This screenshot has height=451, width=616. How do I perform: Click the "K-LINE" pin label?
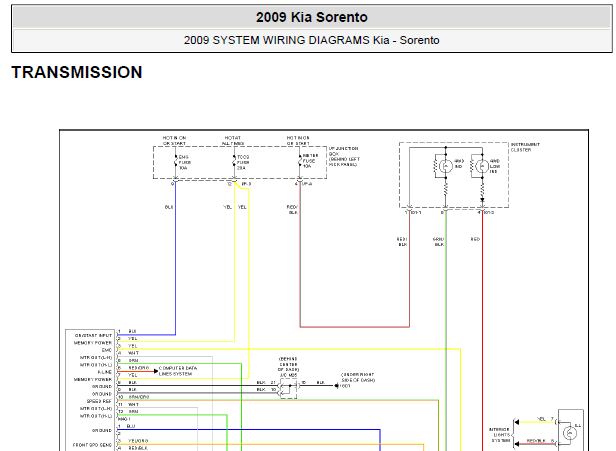click(104, 372)
